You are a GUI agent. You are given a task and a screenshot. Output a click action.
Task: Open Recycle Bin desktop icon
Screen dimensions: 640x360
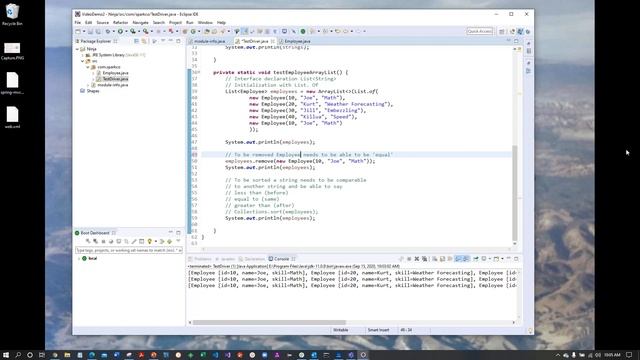12,15
